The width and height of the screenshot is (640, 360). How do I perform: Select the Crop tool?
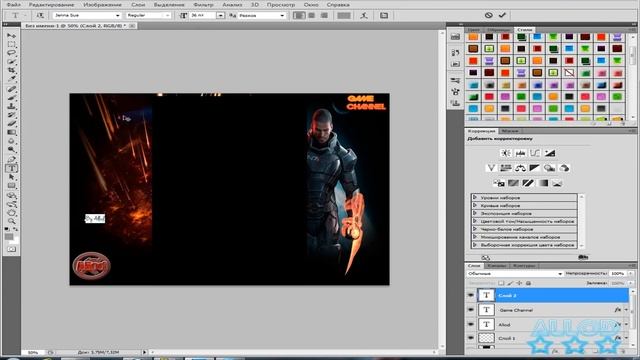click(x=11, y=70)
